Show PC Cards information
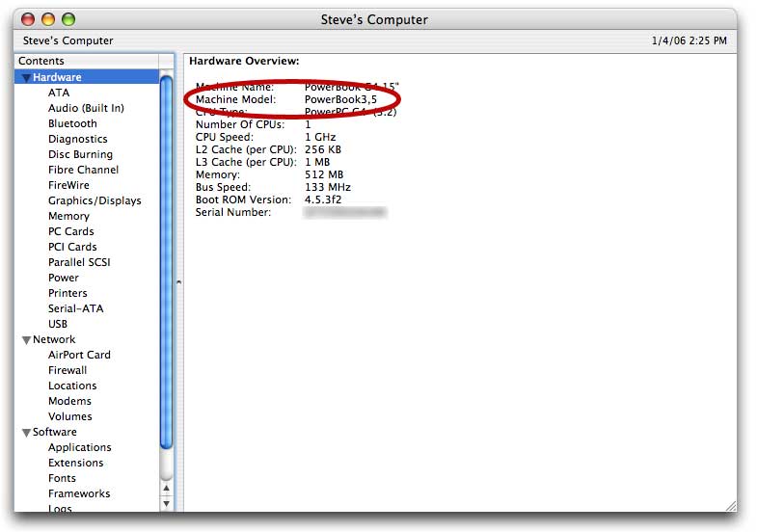The image size is (757, 532). click(71, 231)
